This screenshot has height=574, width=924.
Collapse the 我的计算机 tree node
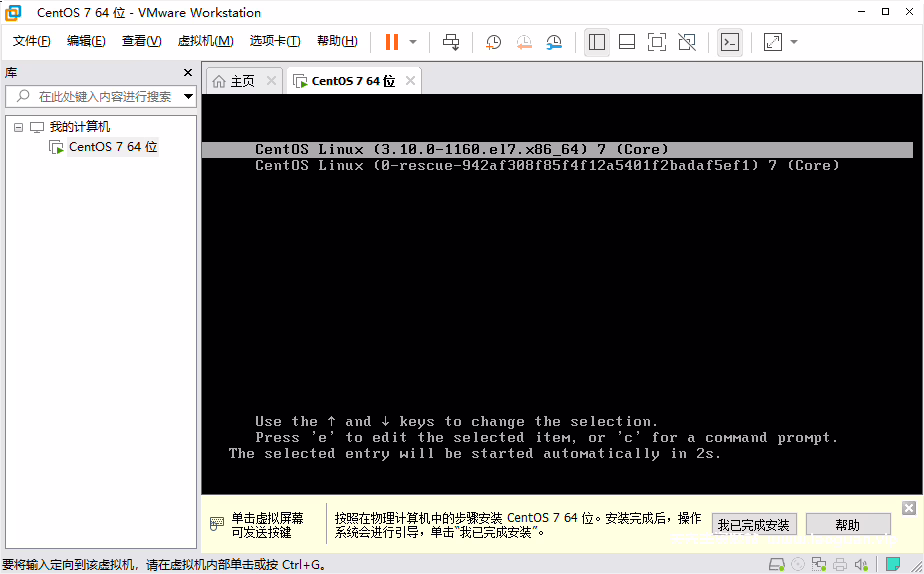(x=18, y=127)
